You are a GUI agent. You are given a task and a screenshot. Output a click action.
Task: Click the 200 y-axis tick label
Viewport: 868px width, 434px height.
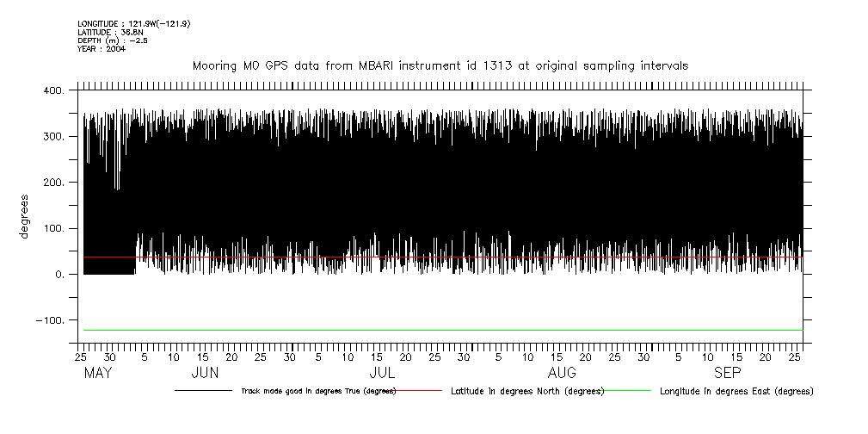click(x=52, y=183)
